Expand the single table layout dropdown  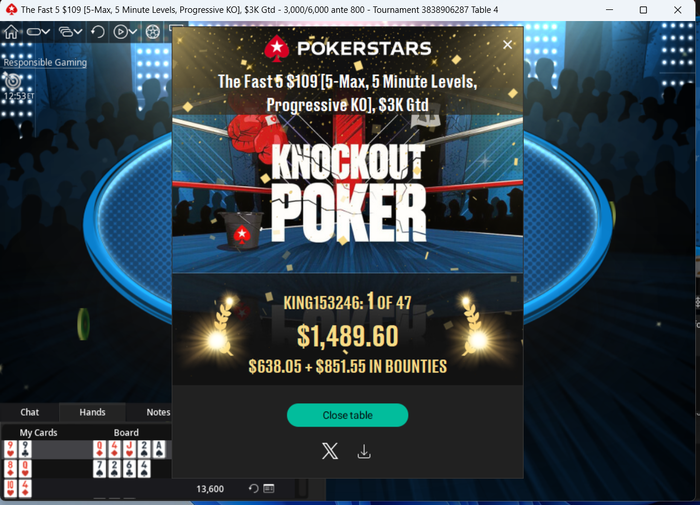pyautogui.click(x=38, y=32)
